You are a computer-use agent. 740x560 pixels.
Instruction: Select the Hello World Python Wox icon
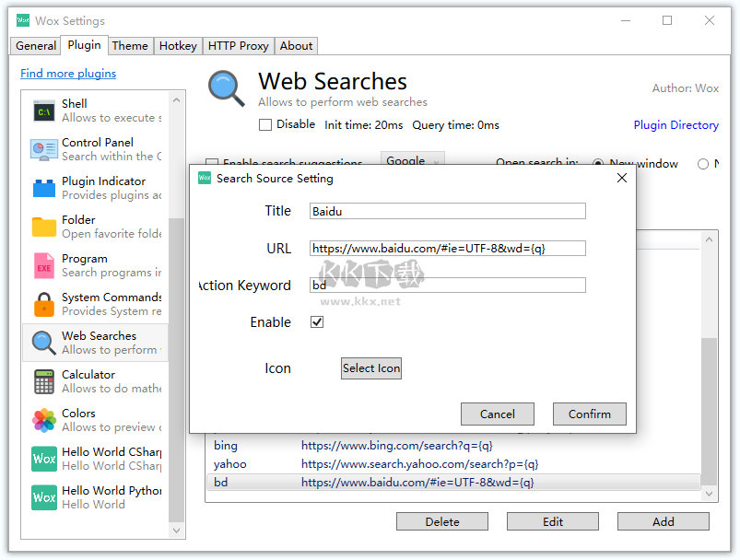point(44,497)
